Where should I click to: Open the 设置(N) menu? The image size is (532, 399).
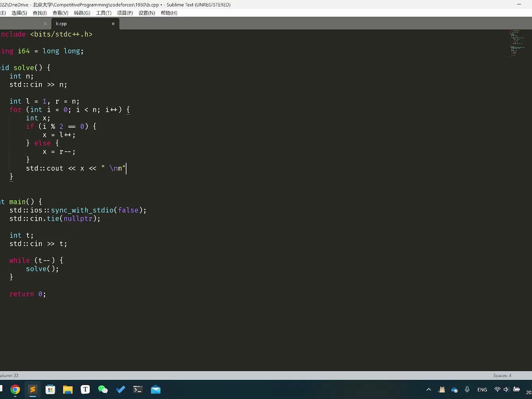[147, 13]
